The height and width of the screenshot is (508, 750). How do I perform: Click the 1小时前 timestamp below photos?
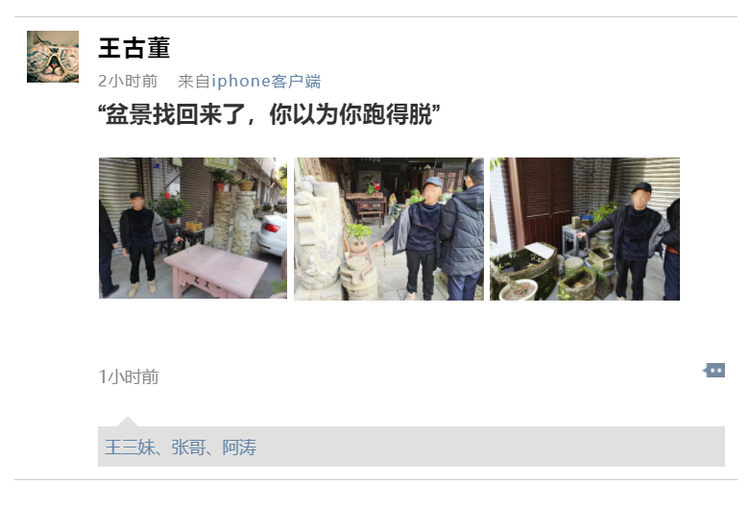(128, 377)
